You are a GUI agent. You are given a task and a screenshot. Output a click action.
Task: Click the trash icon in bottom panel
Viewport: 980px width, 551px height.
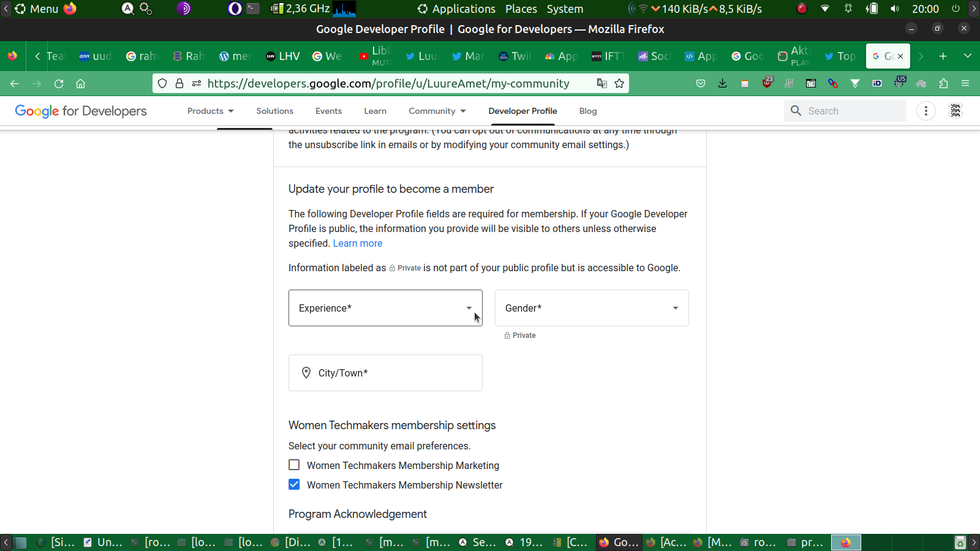(x=960, y=542)
